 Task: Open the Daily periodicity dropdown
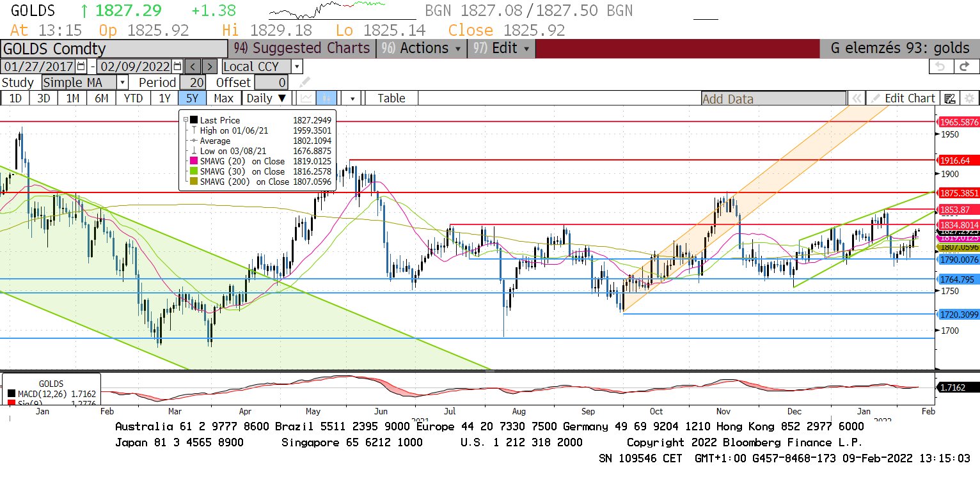(x=268, y=98)
